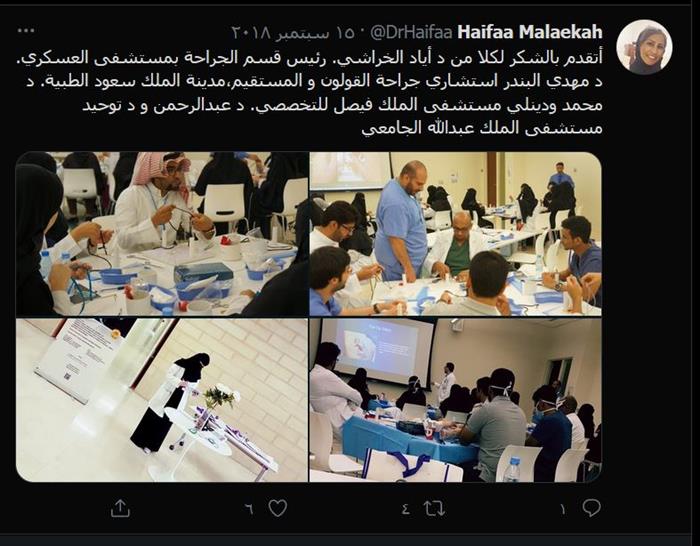
Task: Open the reply speech bubble icon
Action: pos(592,508)
